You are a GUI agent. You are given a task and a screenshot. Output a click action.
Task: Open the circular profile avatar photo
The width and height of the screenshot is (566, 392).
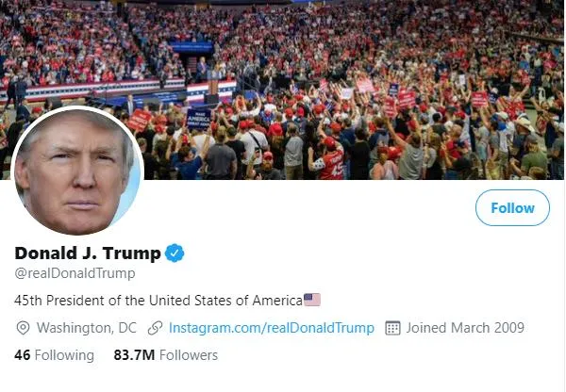77,171
